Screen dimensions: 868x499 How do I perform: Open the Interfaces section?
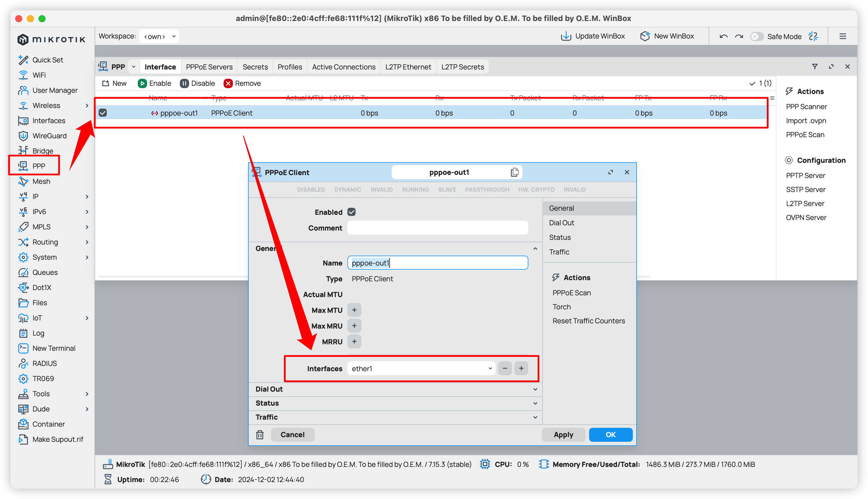[x=49, y=121]
